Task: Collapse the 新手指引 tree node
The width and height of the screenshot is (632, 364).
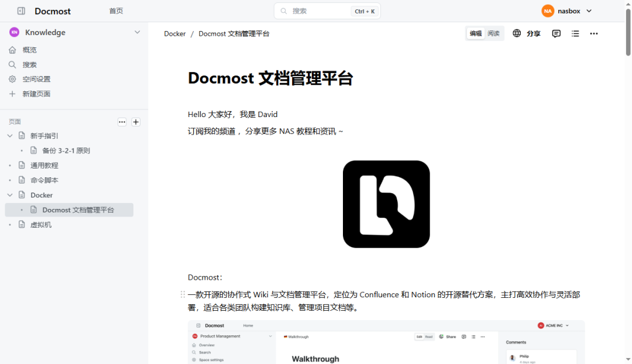Action: 10,136
